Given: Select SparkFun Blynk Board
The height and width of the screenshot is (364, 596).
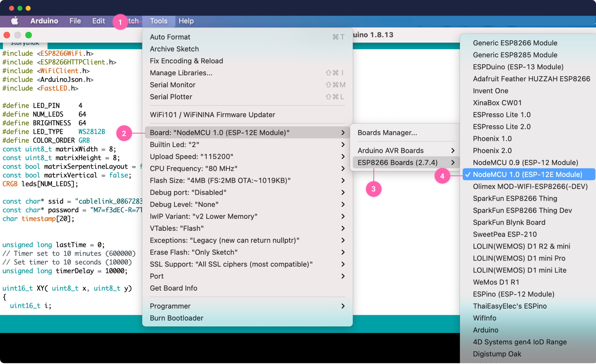Looking at the screenshot, I should 529,222.
